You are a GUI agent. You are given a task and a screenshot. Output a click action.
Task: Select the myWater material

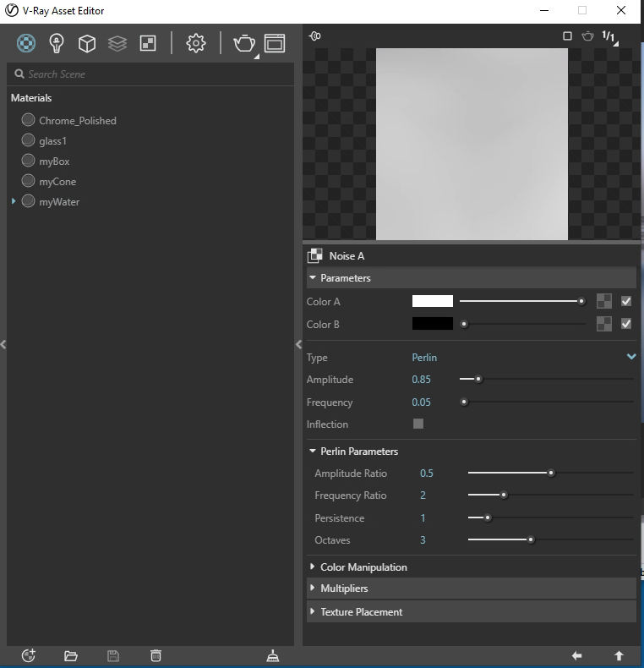tap(59, 202)
